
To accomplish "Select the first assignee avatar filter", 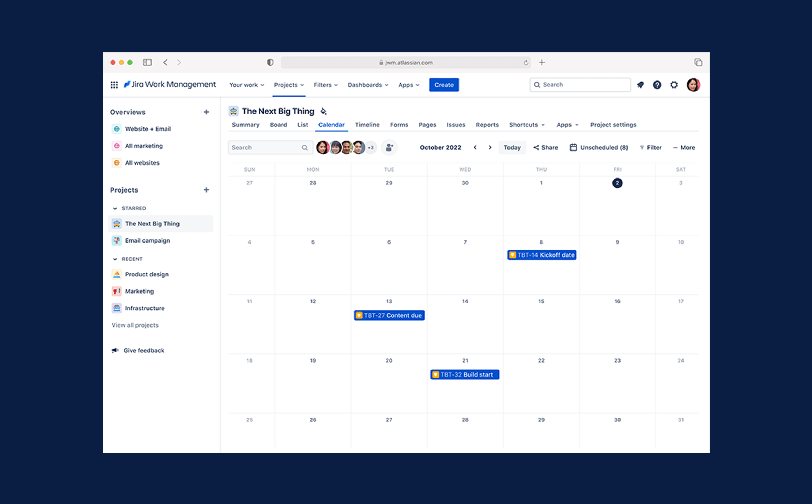I will 323,147.
